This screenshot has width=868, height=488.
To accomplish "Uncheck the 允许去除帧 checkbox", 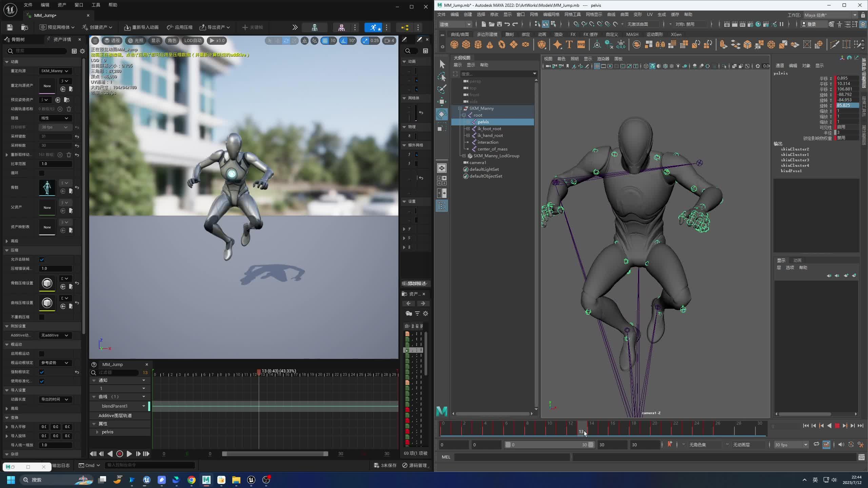I will click(42, 259).
